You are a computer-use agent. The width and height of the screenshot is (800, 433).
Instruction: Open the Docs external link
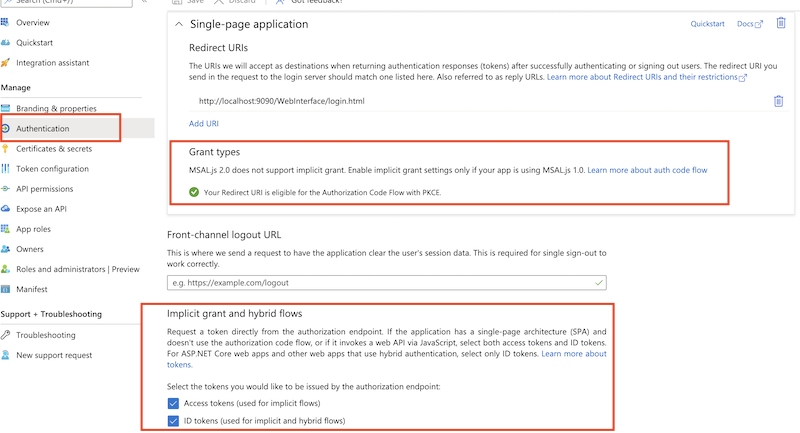click(749, 24)
